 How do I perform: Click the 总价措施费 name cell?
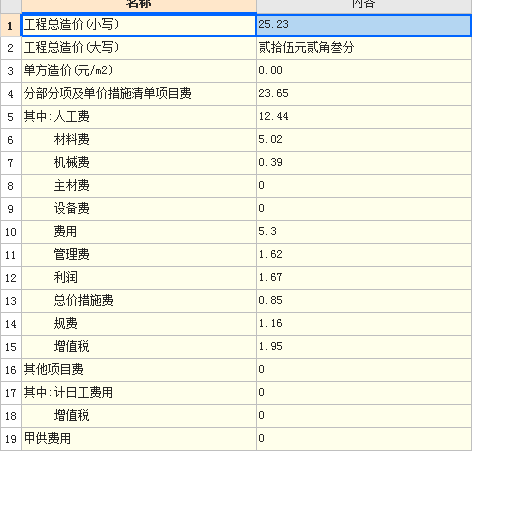coord(139,301)
